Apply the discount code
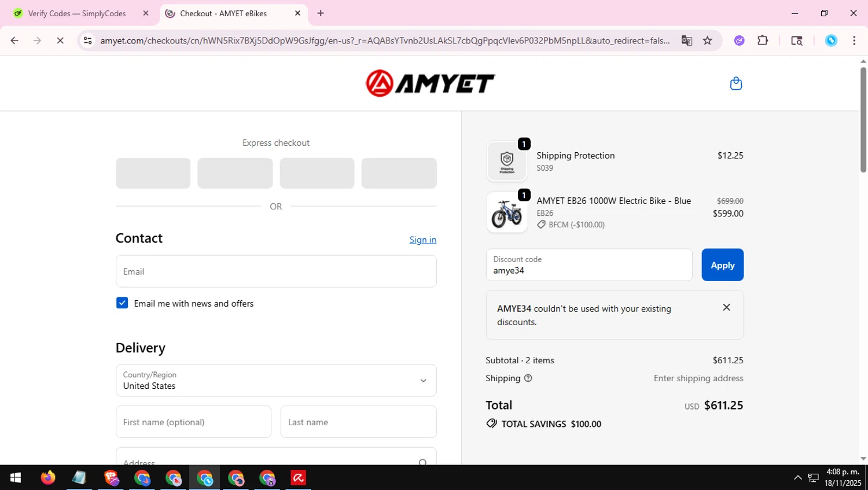 click(x=722, y=265)
